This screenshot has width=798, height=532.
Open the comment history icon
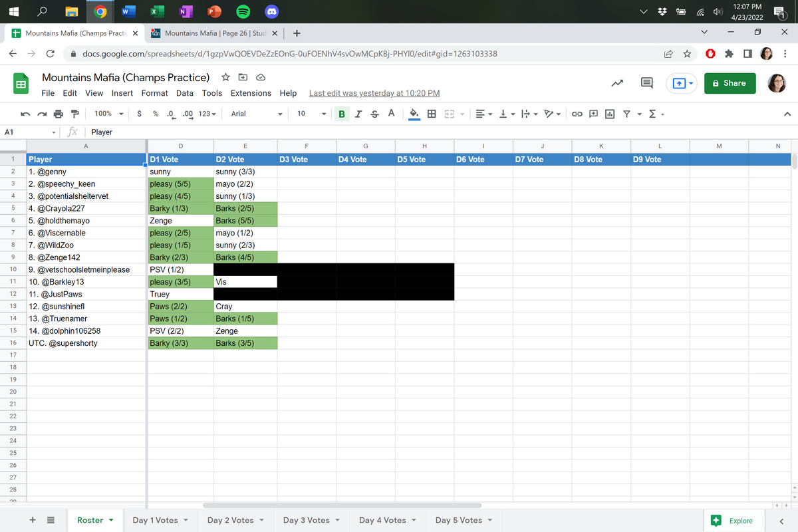[646, 83]
